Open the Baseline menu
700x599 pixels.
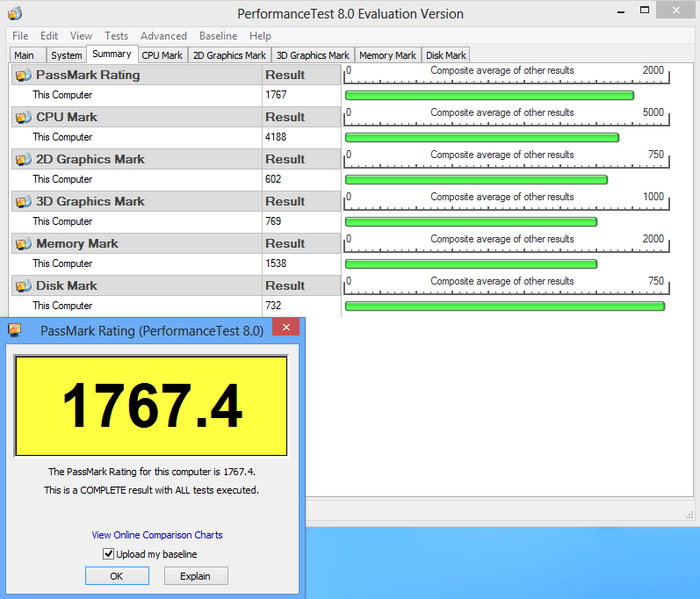coord(219,36)
